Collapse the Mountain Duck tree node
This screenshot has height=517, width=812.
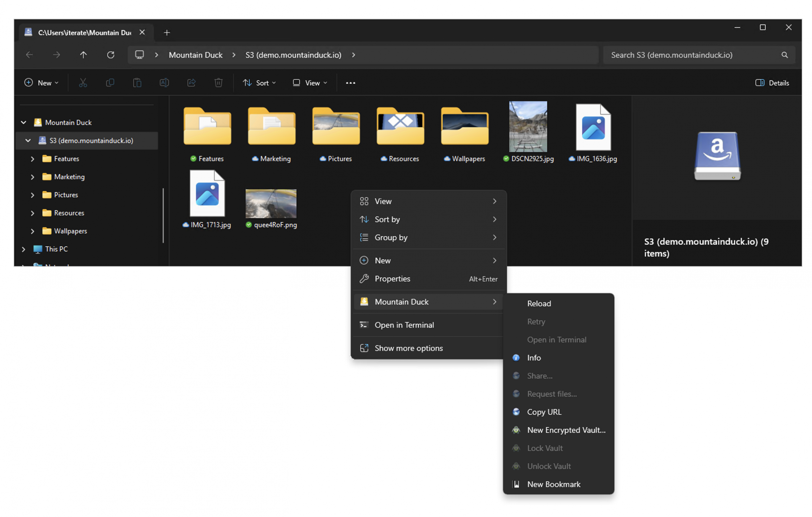[23, 122]
